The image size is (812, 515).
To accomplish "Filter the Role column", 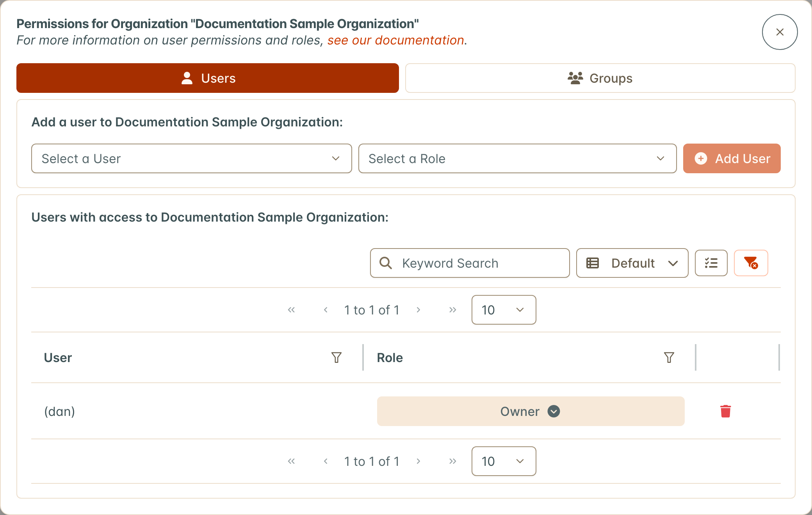I will point(669,357).
